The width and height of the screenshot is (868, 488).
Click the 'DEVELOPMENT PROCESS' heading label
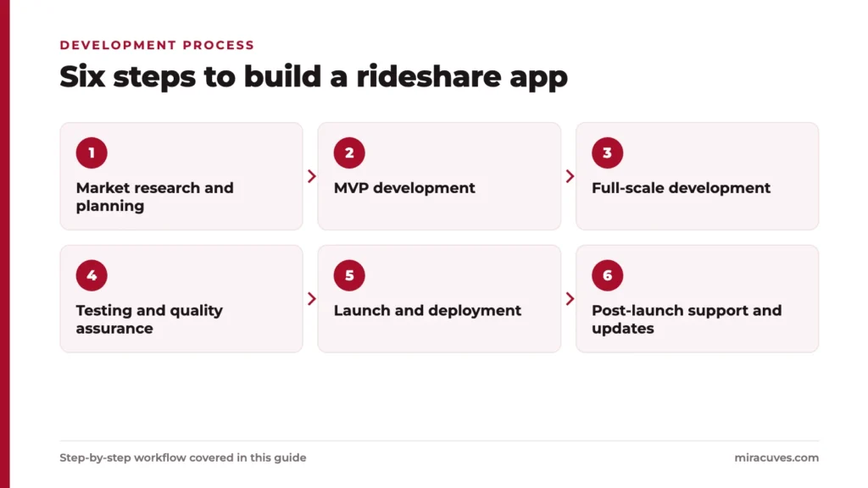tap(157, 46)
